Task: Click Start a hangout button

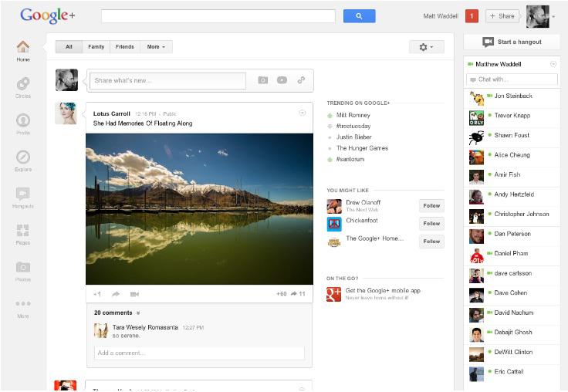Action: pos(512,42)
